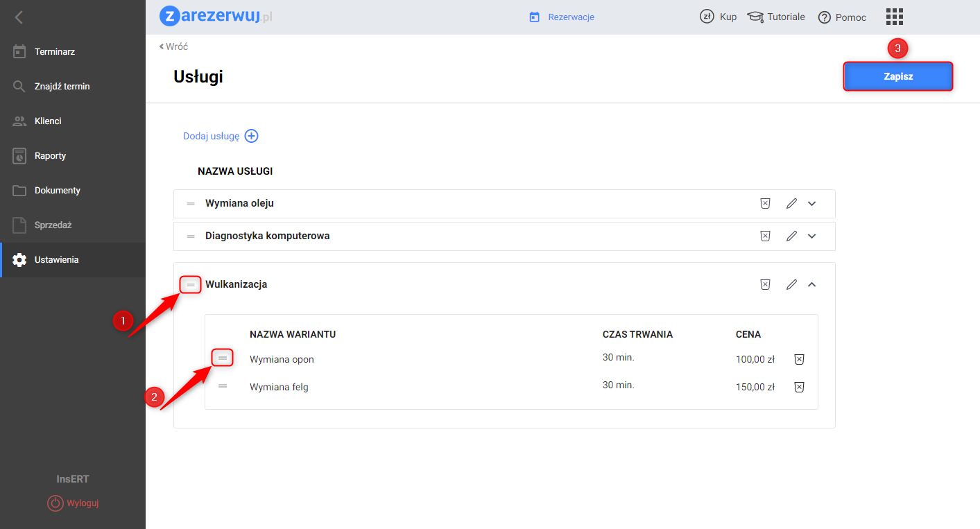The height and width of the screenshot is (529, 980).
Task: Edit the Diagnostyka komputerowa service
Action: click(x=791, y=236)
